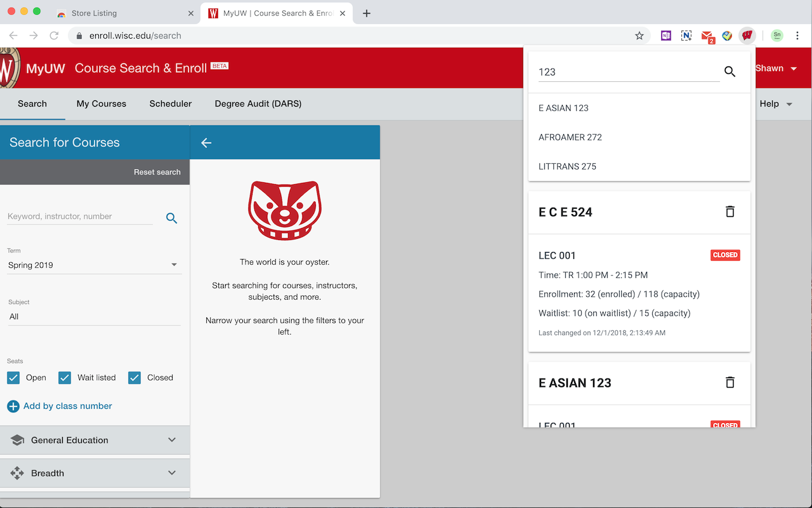Uncheck the Closed seats checkbox

coord(134,377)
